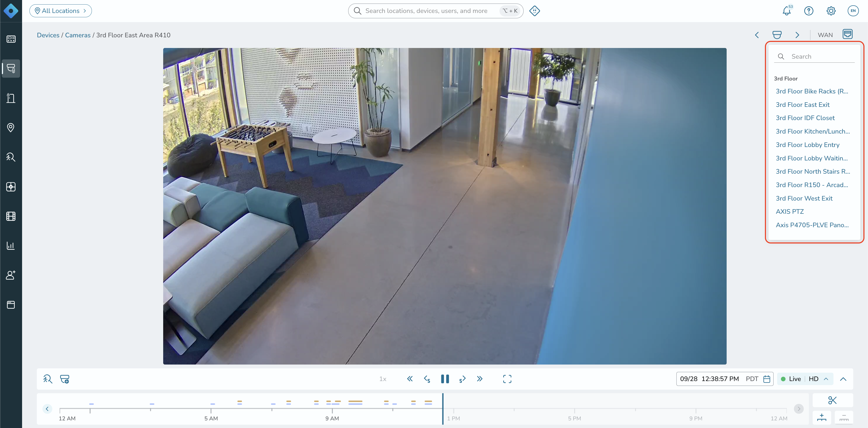Open the EN user profile button
The height and width of the screenshot is (428, 868).
point(853,11)
